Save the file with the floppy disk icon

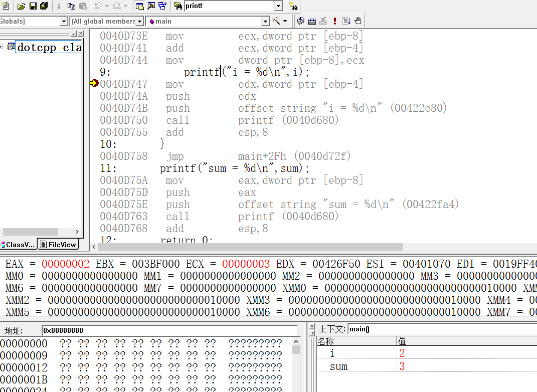[33, 6]
